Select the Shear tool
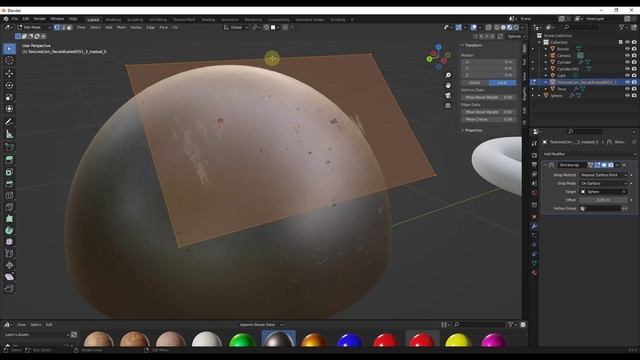The image size is (640, 360). (9, 277)
